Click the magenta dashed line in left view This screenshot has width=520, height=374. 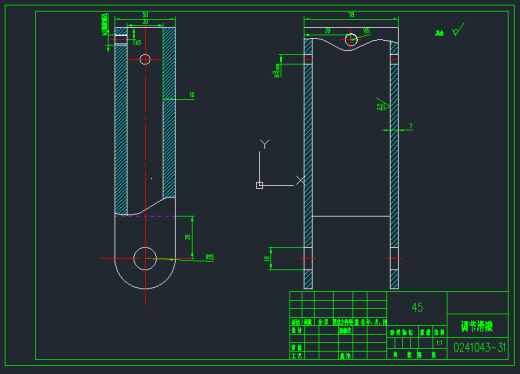(145, 216)
